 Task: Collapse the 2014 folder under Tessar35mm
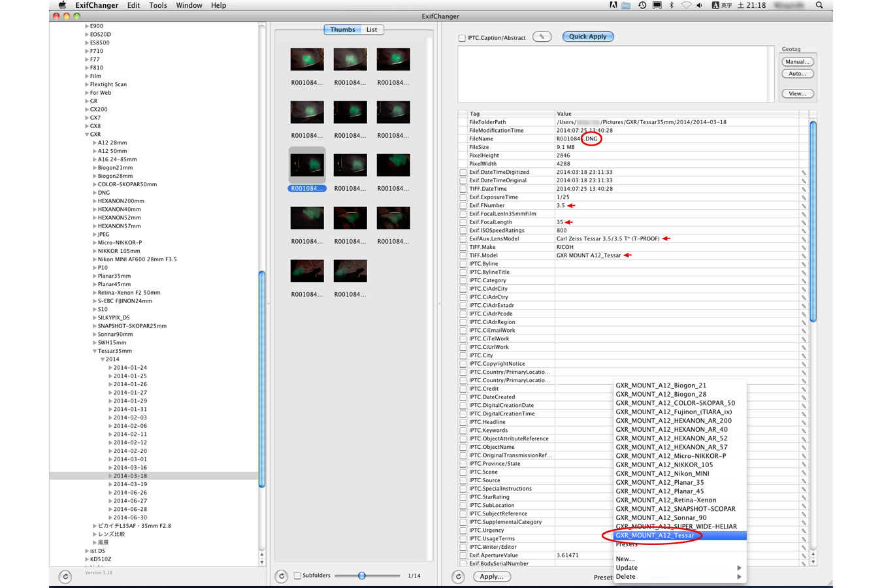[102, 359]
